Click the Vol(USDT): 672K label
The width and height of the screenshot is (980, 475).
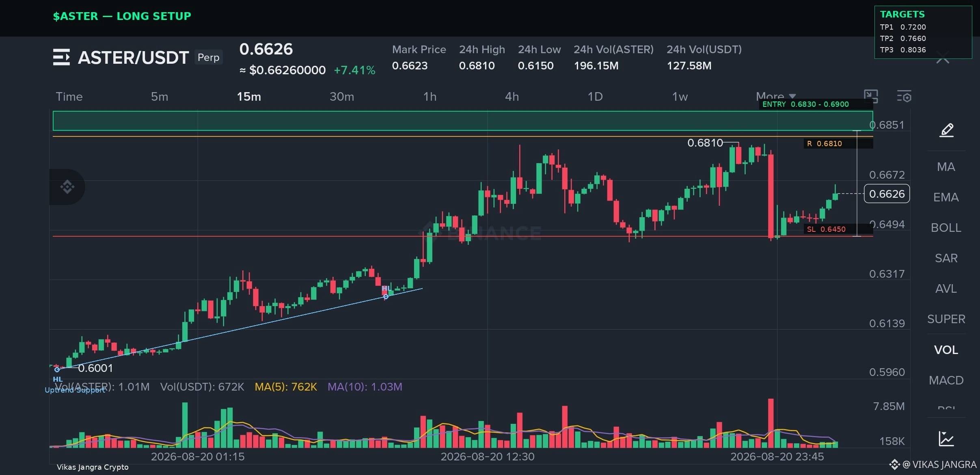202,387
